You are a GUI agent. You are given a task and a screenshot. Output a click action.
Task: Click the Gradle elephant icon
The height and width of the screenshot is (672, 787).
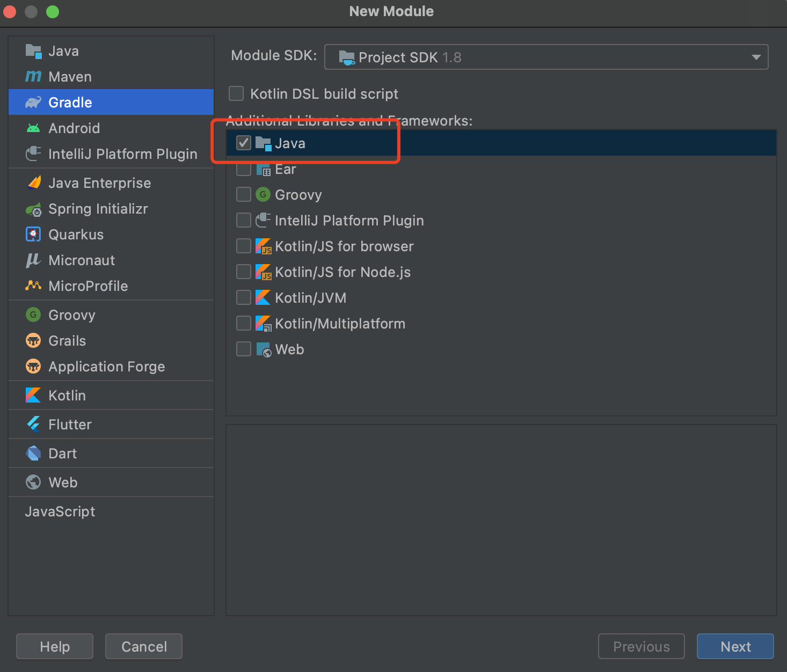(x=33, y=103)
